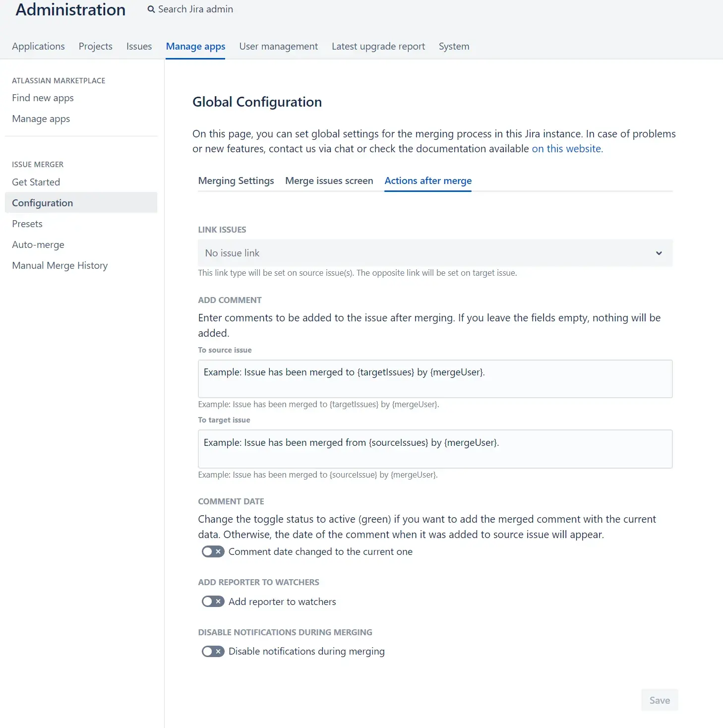The width and height of the screenshot is (723, 728).
Task: Click the search magnifier icon
Action: point(151,9)
